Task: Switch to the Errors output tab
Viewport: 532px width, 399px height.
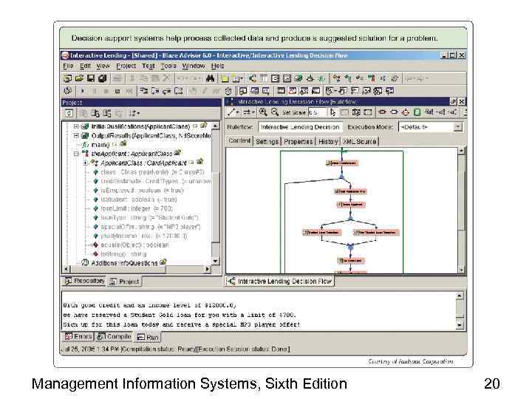Action: pyautogui.click(x=78, y=337)
